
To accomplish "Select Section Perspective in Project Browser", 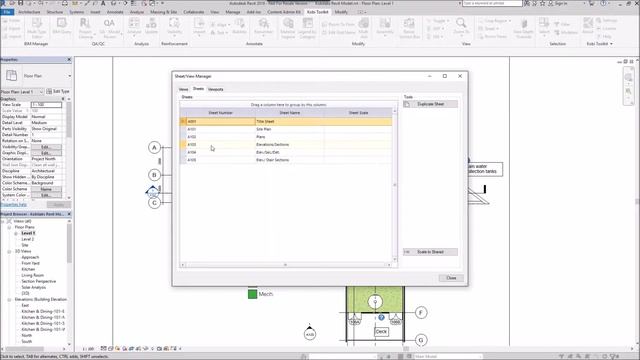I will (x=39, y=281).
